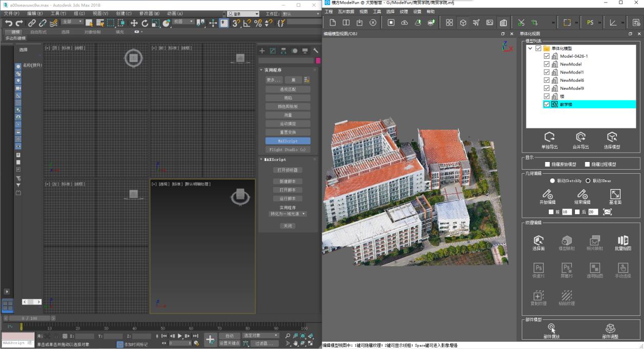The width and height of the screenshot is (644, 349).
Task: Activate the Select and Rotate tool in 3ds Max
Action: [145, 23]
